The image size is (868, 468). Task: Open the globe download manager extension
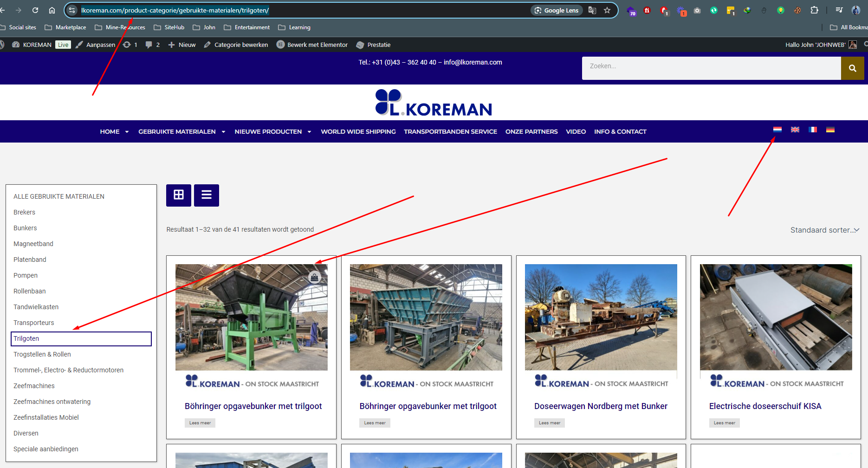(x=747, y=10)
